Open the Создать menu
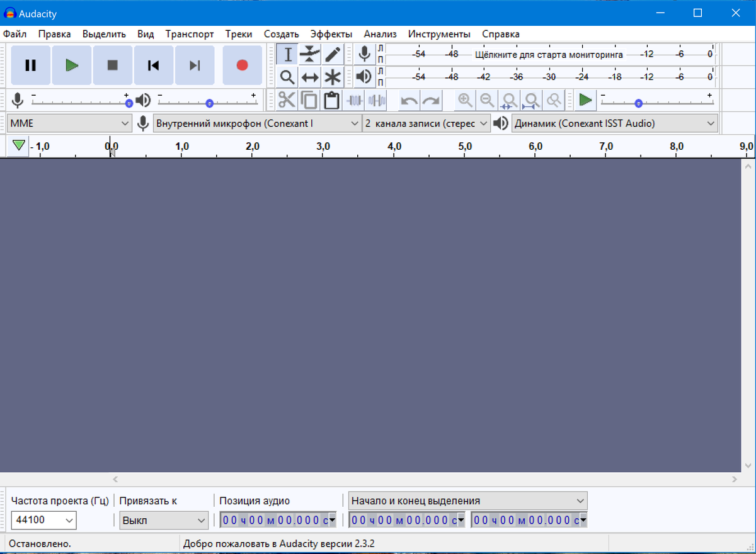 pyautogui.click(x=281, y=34)
